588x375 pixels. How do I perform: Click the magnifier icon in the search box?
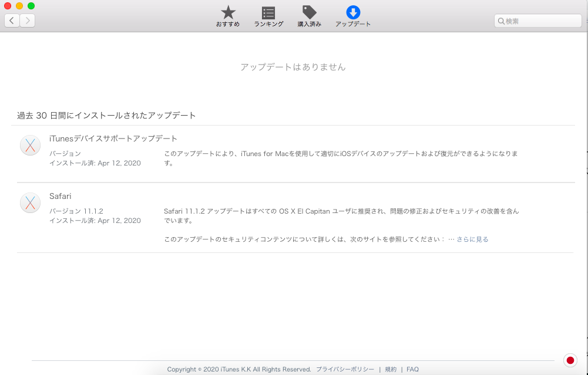pos(501,21)
